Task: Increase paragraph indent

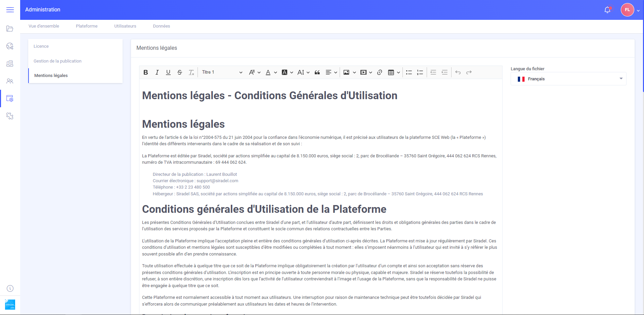Action: pyautogui.click(x=444, y=72)
